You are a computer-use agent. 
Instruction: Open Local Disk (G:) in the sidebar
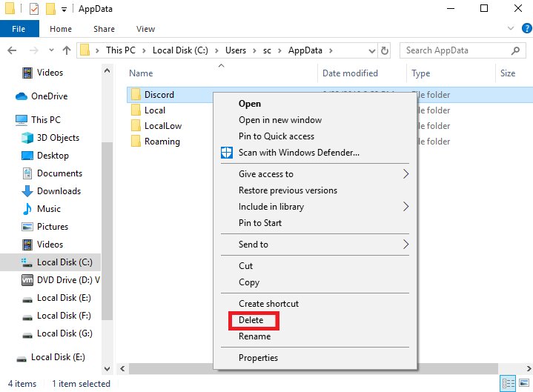[x=56, y=333]
